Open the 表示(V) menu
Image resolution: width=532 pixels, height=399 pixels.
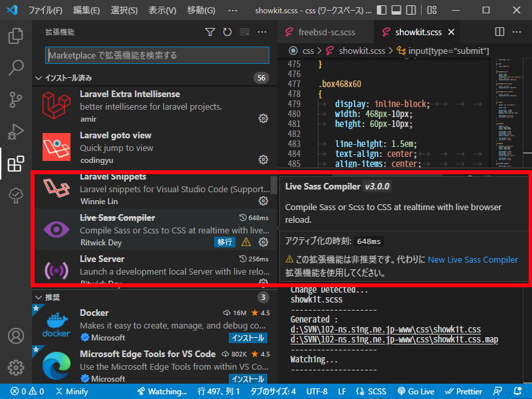[162, 10]
